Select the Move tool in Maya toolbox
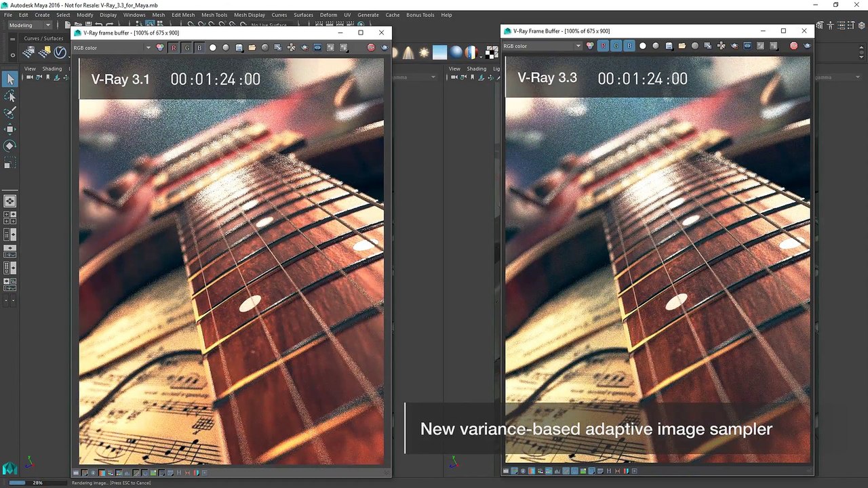Viewport: 868px width, 488px height. (9, 129)
